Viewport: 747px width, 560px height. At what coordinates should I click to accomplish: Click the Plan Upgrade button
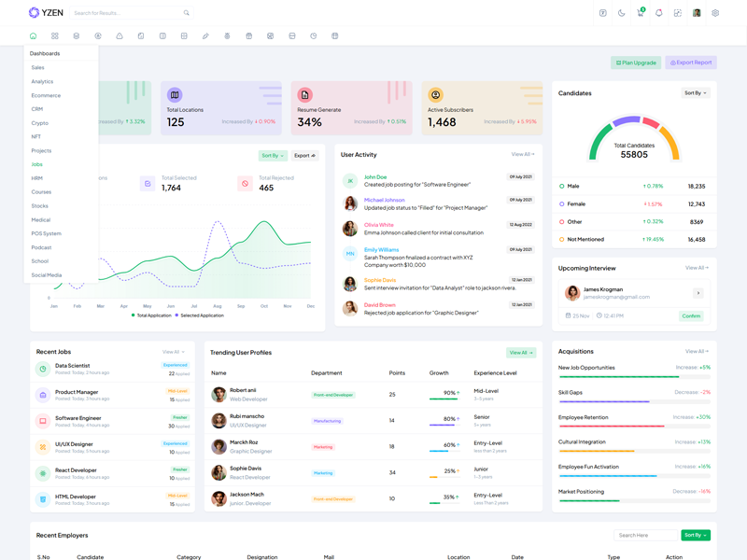tap(636, 63)
